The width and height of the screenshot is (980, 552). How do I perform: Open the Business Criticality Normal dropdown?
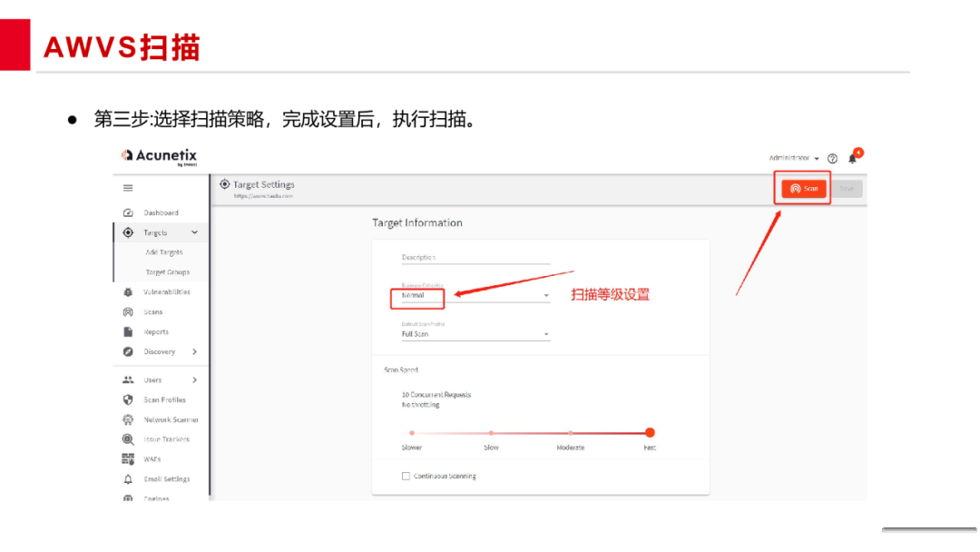click(x=475, y=295)
